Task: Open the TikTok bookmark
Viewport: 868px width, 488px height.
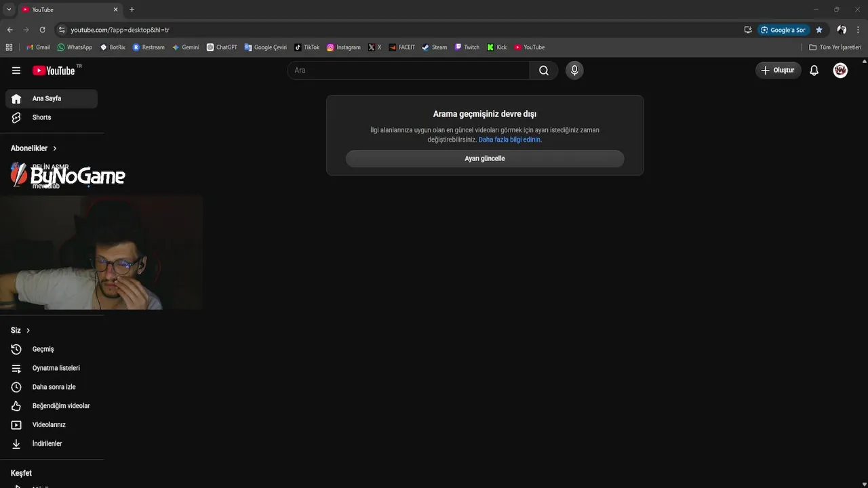Action: pos(307,47)
